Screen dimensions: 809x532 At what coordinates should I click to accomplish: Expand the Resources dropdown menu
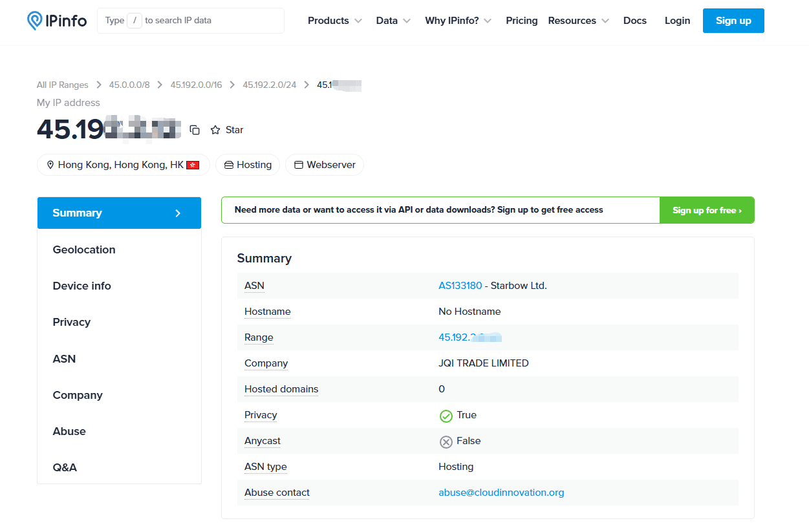pos(579,21)
